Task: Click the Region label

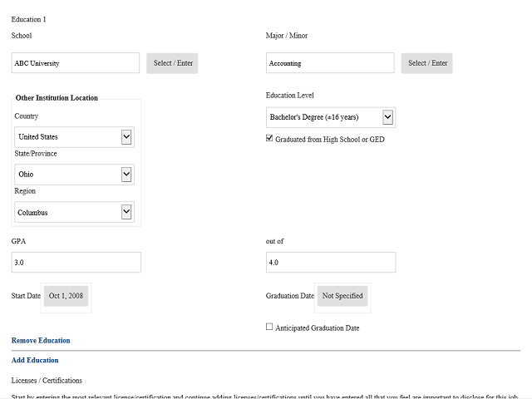Action: click(x=25, y=190)
